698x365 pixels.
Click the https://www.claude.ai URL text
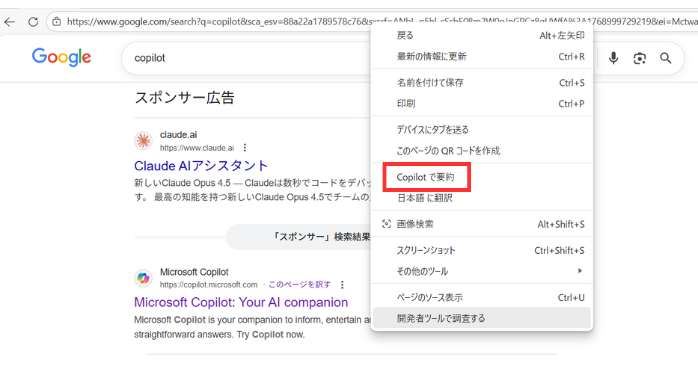click(197, 148)
